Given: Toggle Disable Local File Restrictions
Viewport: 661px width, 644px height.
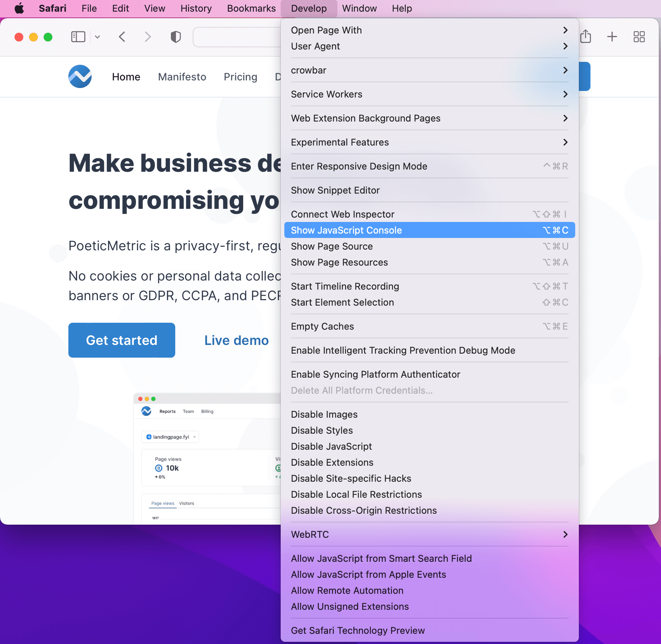Looking at the screenshot, I should pyautogui.click(x=429, y=494).
